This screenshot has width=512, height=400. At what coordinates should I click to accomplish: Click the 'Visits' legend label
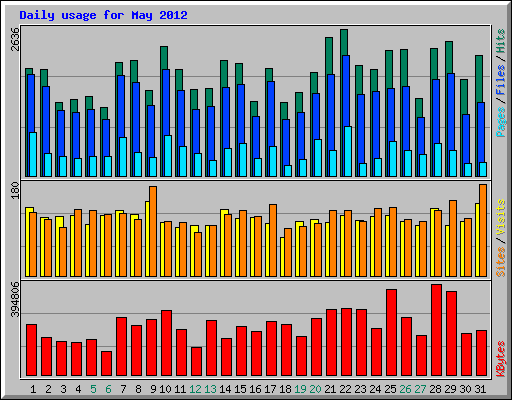[501, 218]
